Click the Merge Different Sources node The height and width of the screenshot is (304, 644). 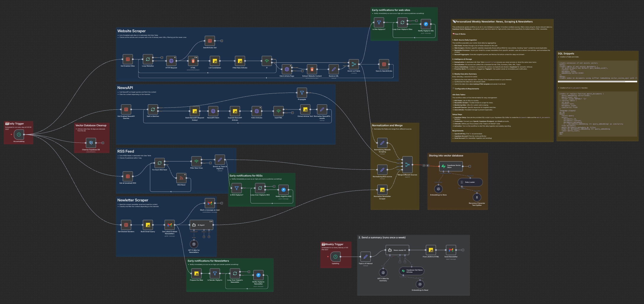(x=408, y=165)
